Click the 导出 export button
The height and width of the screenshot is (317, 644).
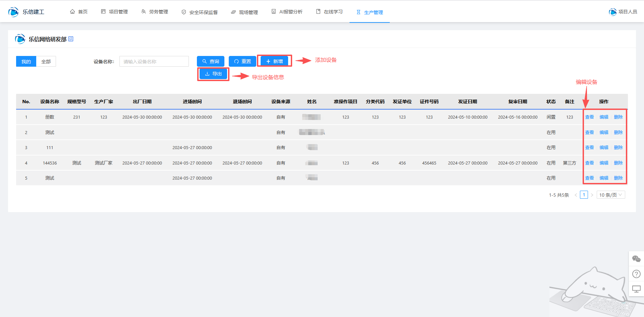[x=213, y=74]
